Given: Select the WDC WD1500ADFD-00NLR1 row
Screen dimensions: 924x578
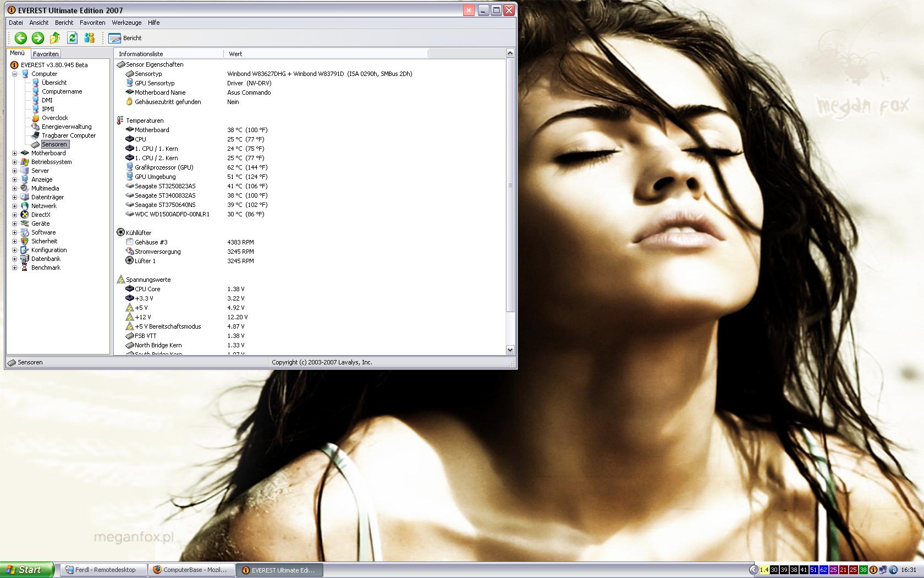Looking at the screenshot, I should pyautogui.click(x=310, y=214).
